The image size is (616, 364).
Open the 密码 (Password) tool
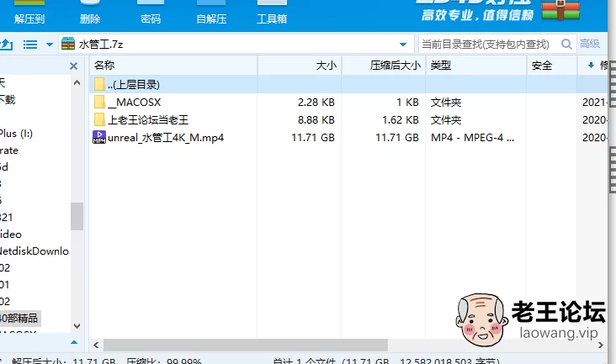point(151,17)
